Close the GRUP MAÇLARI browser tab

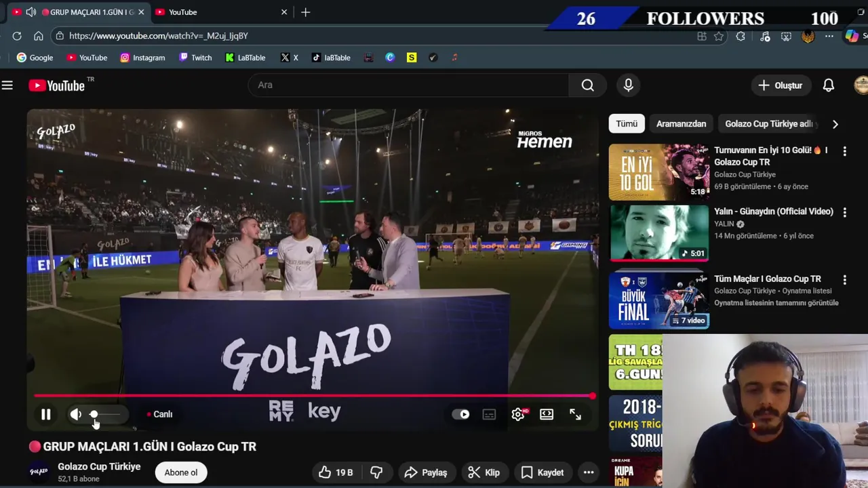click(x=141, y=12)
